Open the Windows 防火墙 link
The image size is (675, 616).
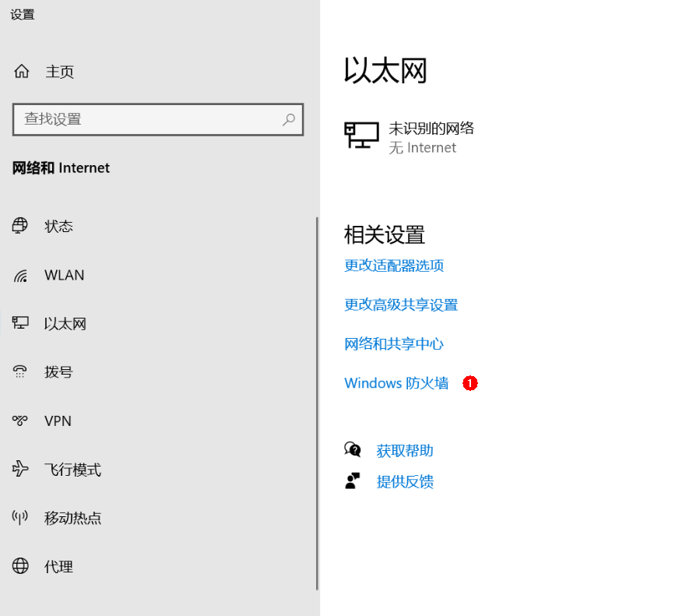(396, 383)
